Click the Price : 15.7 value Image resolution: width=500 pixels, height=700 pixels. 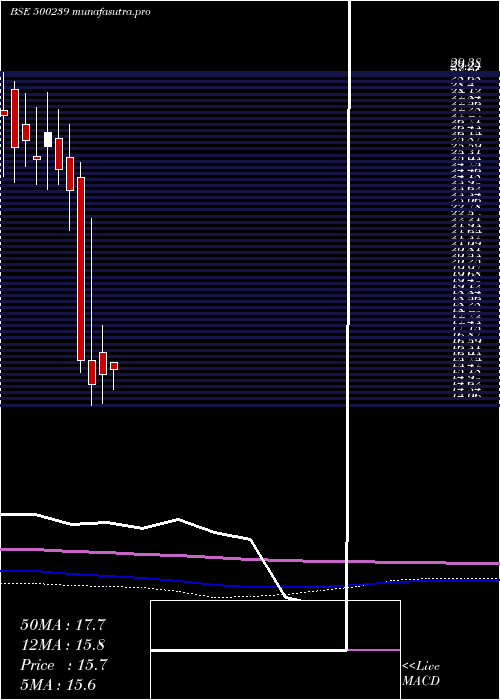pos(64,665)
